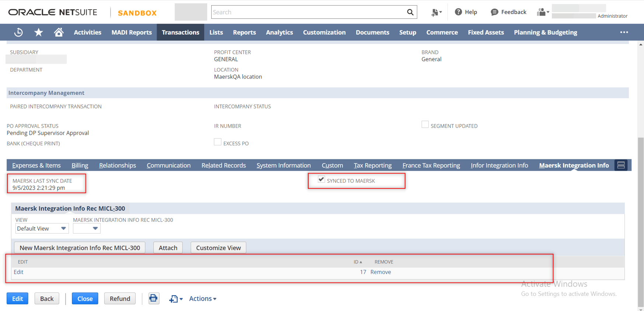Click the Refund button
The width and height of the screenshot is (644, 311).
coord(120,298)
